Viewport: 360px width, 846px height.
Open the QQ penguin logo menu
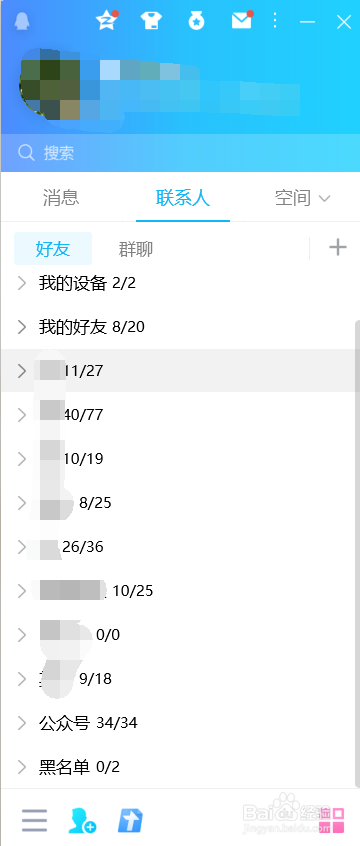(x=22, y=22)
